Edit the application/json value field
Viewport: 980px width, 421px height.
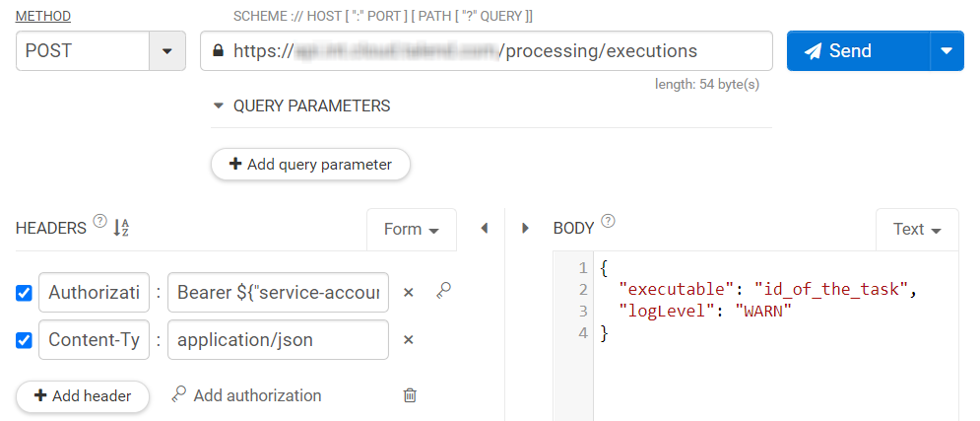[x=278, y=340]
